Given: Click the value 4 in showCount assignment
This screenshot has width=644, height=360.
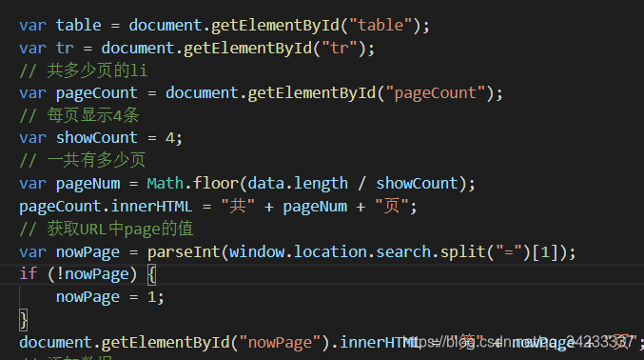Looking at the screenshot, I should [x=169, y=138].
